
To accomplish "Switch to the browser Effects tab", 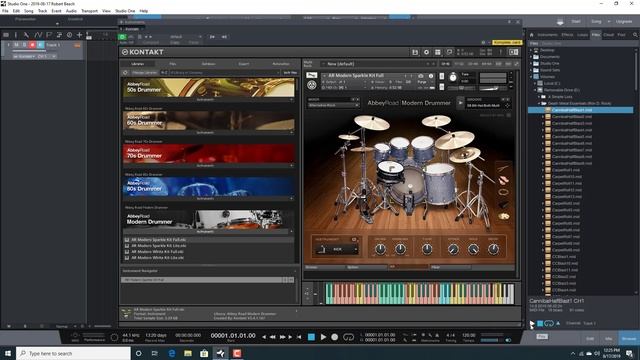I will click(x=567, y=35).
